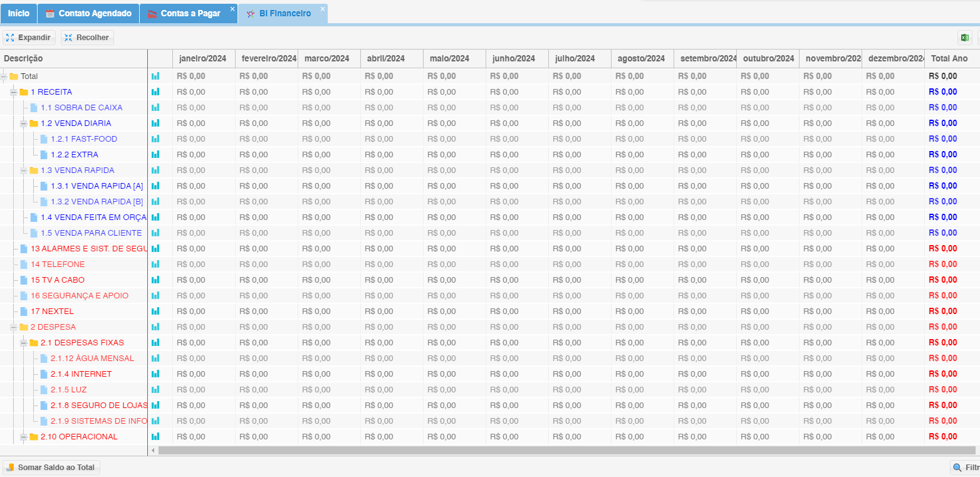The height and width of the screenshot is (477, 980).
Task: Select the 1.2.1 FAST-FOOD tree item
Action: [x=84, y=139]
